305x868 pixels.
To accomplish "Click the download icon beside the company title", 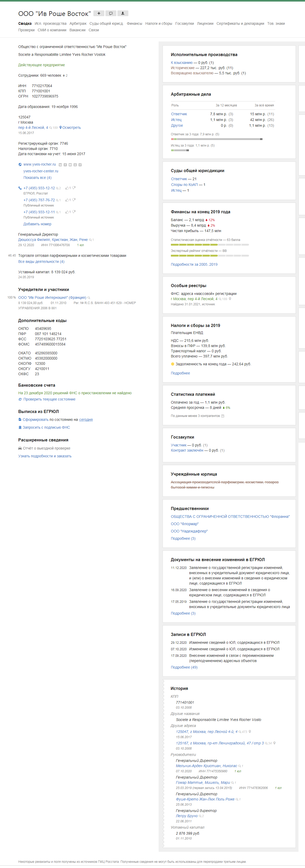I will 123,14.
